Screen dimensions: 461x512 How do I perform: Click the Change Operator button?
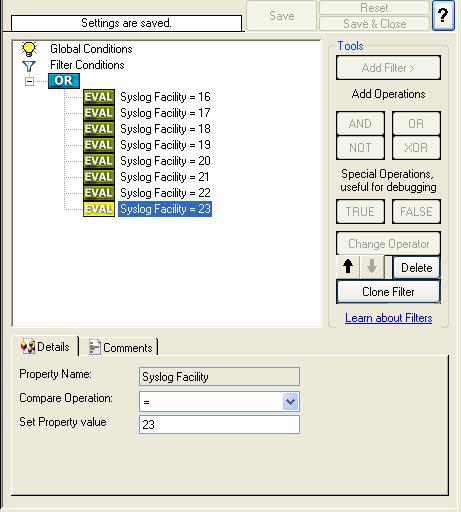click(x=388, y=244)
